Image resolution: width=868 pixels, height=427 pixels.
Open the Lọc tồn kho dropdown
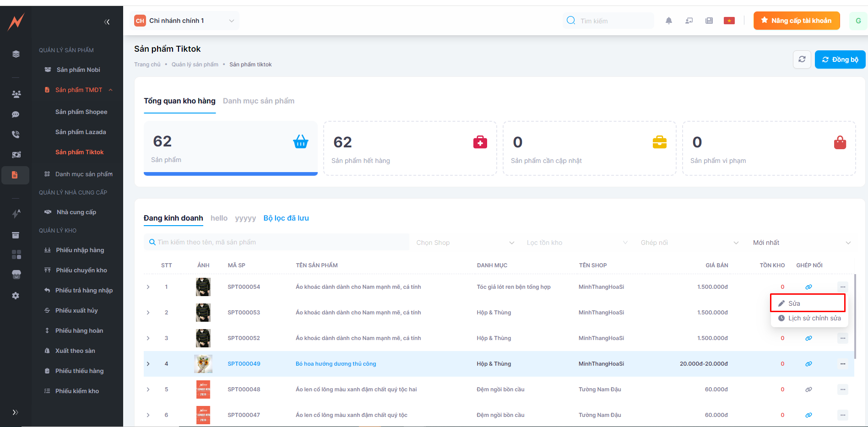point(577,243)
